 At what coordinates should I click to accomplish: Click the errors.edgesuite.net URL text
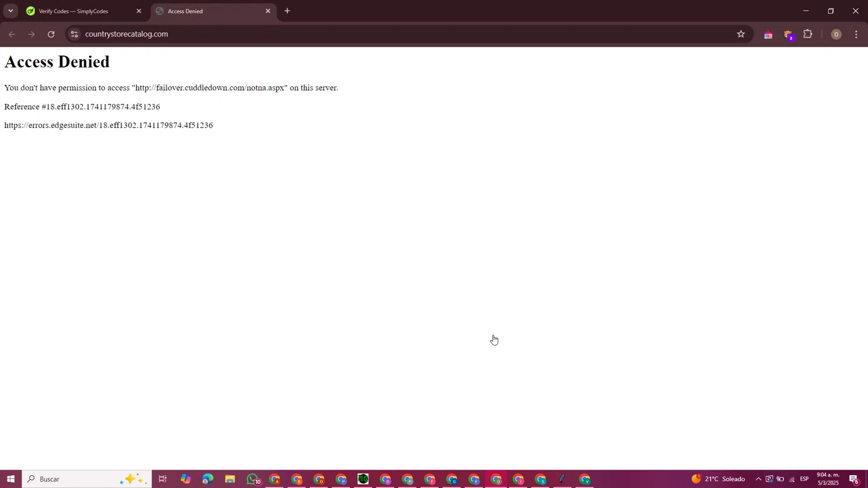[x=108, y=125]
